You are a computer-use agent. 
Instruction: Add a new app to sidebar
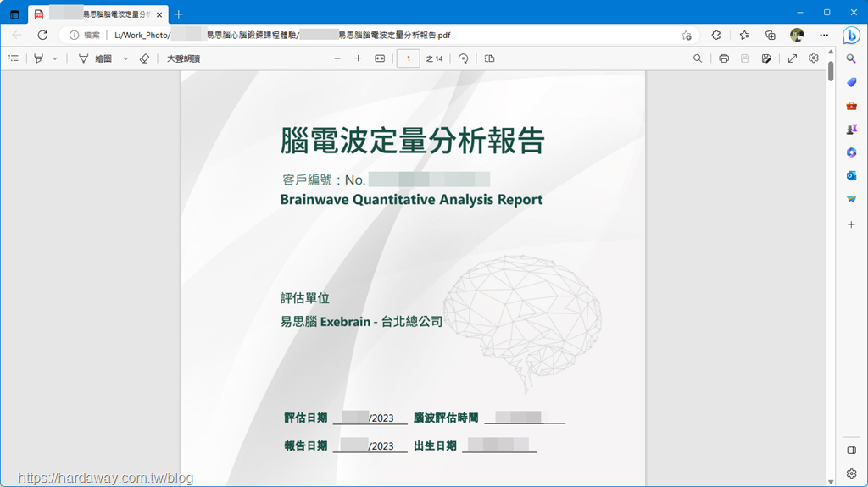click(851, 224)
